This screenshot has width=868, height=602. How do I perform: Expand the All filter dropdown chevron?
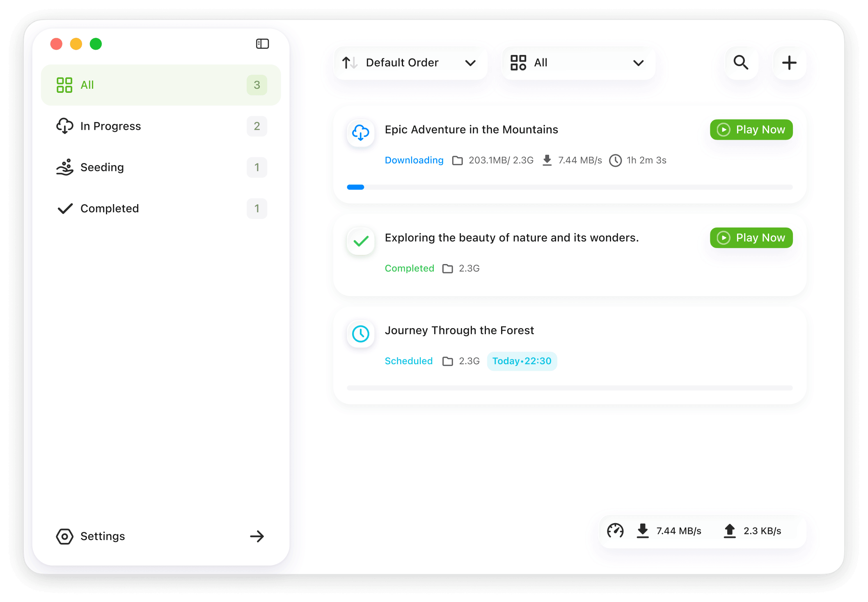pos(638,63)
